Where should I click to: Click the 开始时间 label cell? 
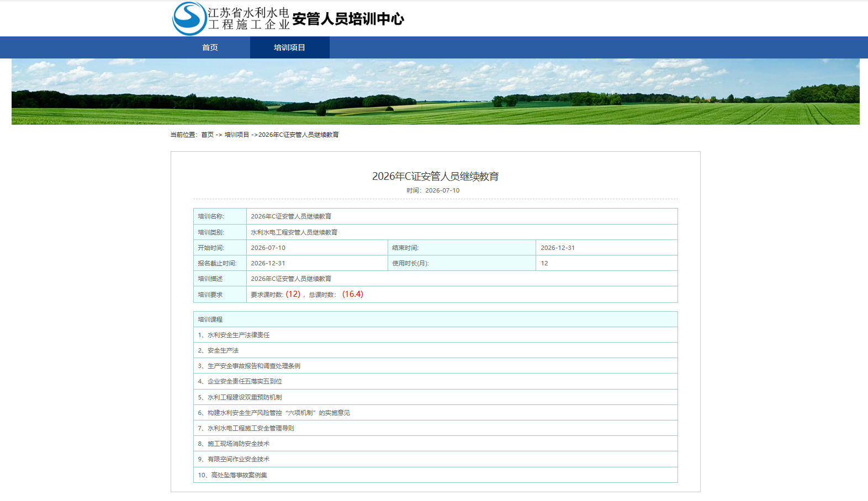pos(220,248)
